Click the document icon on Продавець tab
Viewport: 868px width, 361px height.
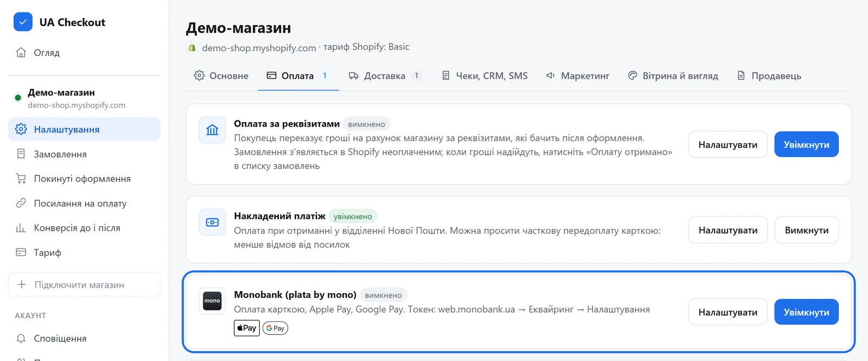point(741,75)
